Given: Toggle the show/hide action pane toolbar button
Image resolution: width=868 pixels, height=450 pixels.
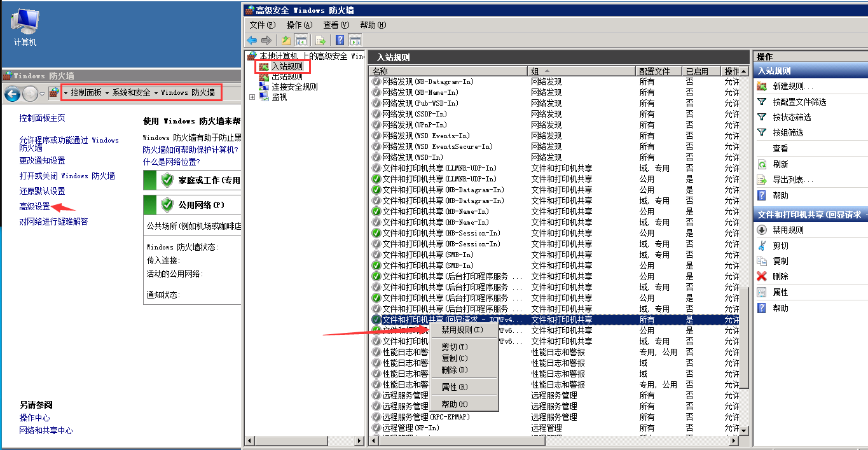Looking at the screenshot, I should tap(355, 40).
